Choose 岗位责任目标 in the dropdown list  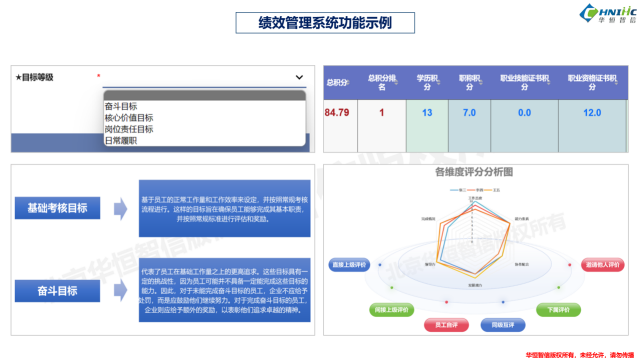pyautogui.click(x=129, y=129)
